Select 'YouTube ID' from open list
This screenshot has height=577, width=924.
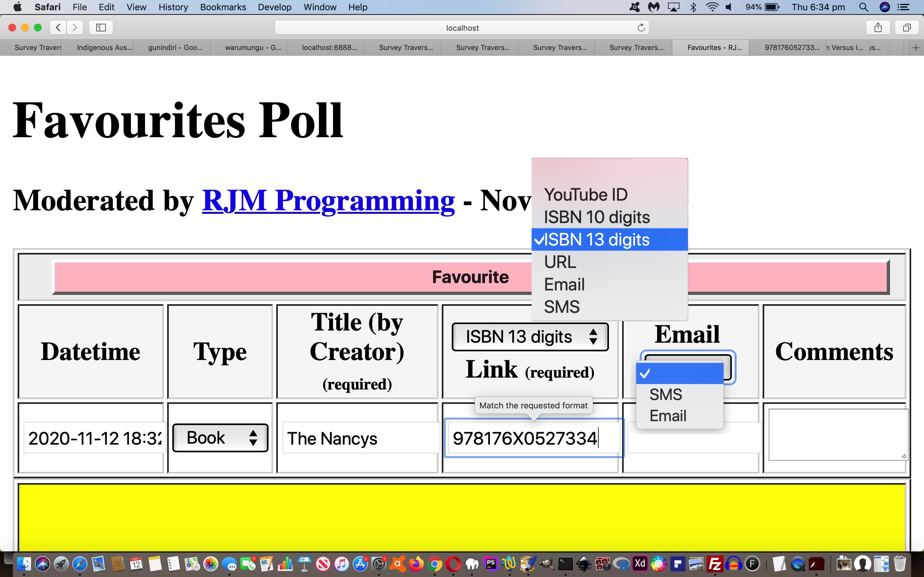[586, 195]
